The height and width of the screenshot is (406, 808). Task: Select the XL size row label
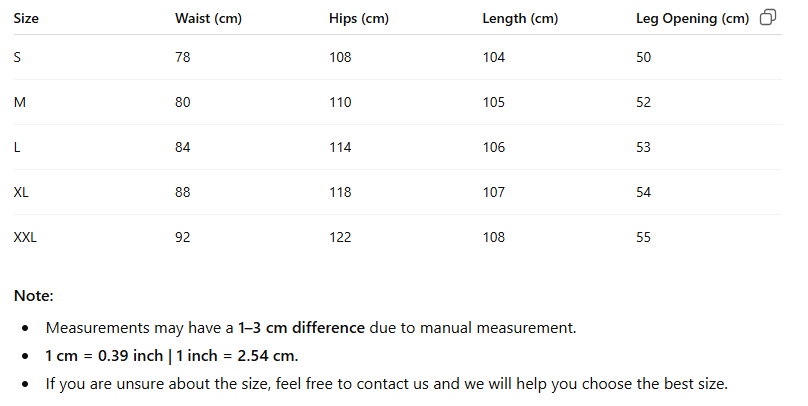(x=21, y=192)
